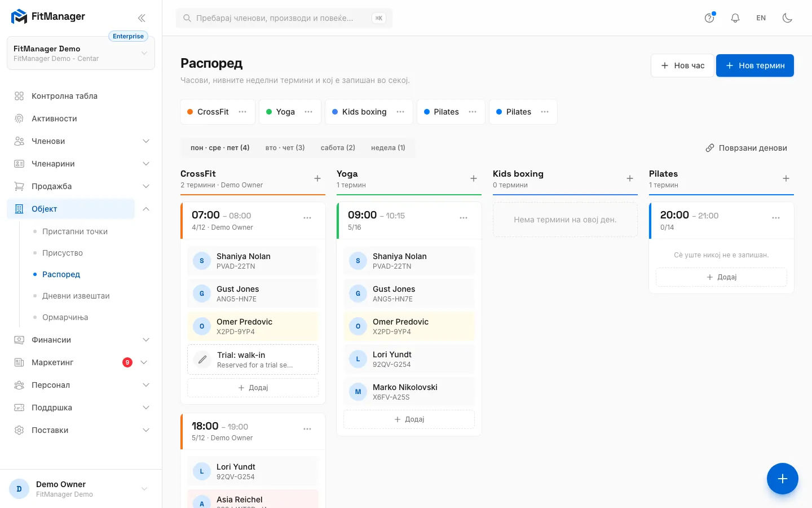Screen dimensions: 812x508
Task: Select the вто · чет (3) tab
Action: click(285, 148)
